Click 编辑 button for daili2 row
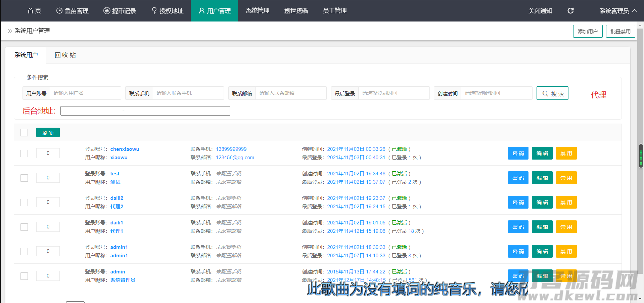The height and width of the screenshot is (303, 644). click(x=542, y=202)
